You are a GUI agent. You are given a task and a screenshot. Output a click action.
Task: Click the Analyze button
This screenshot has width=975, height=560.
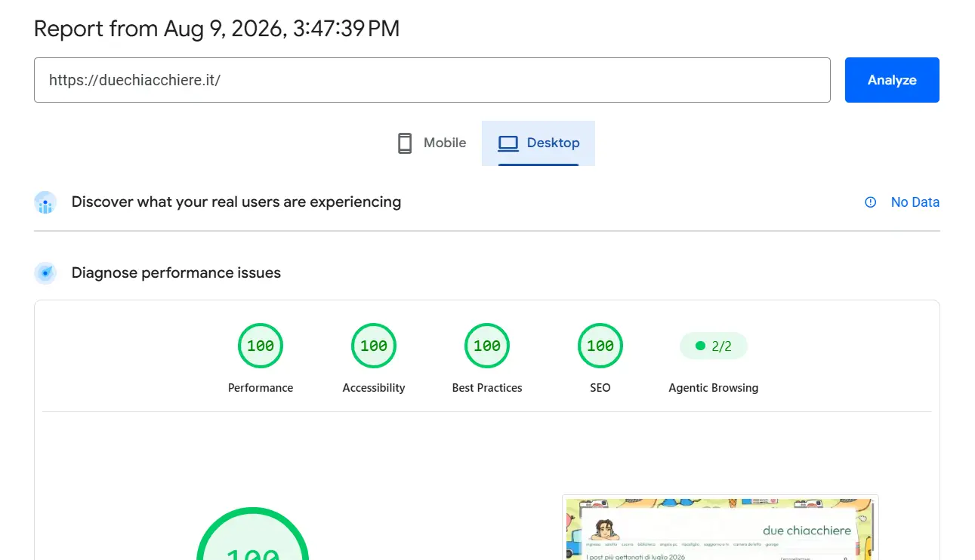click(x=892, y=80)
